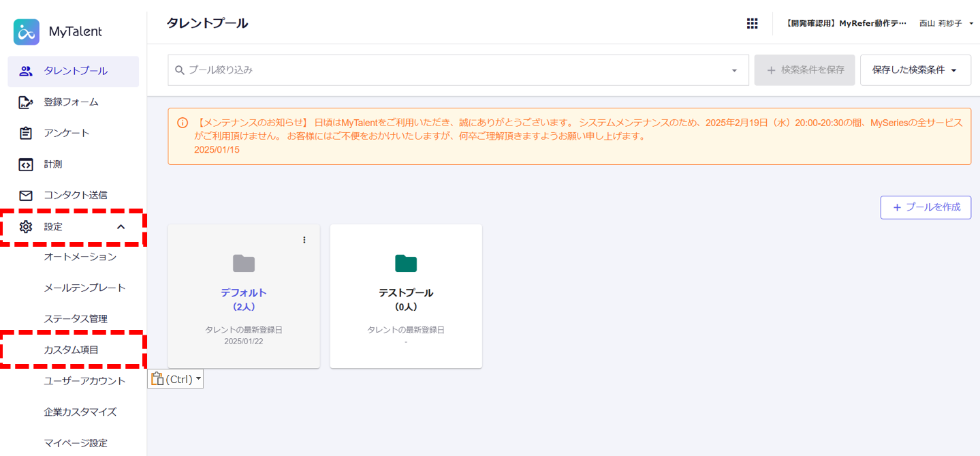Click the three-dot menu on デフォルト card
980x456 pixels.
click(304, 240)
